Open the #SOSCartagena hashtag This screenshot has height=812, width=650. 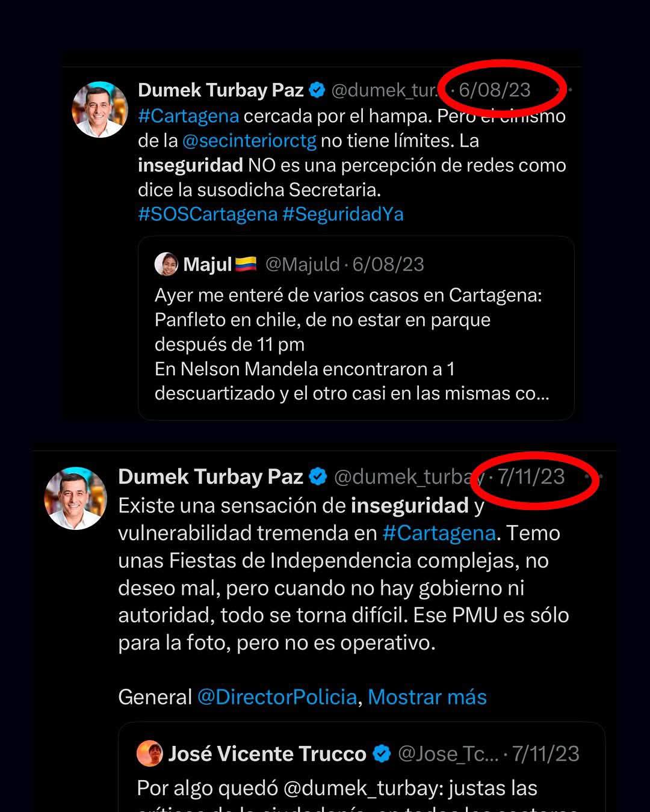[x=208, y=214]
